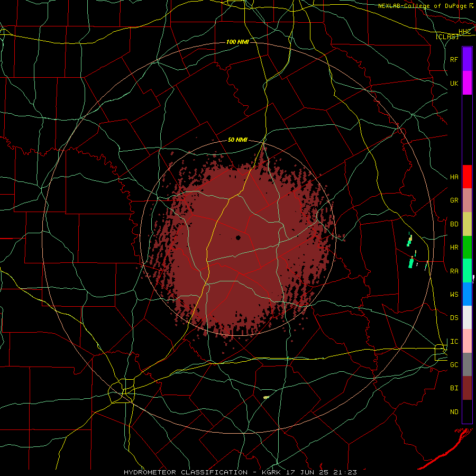Select the GR pink legend swatch
The height and width of the screenshot is (476, 476).
point(467,200)
